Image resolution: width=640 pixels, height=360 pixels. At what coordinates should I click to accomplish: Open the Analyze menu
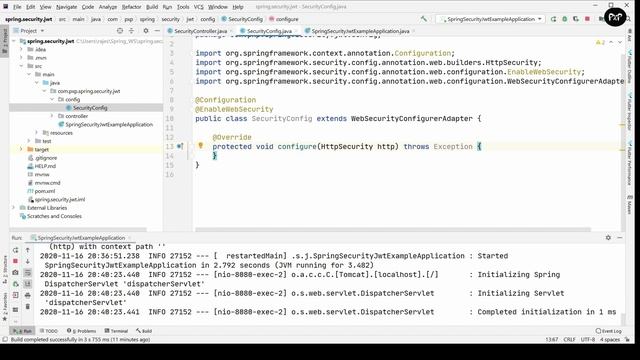tap(108, 7)
